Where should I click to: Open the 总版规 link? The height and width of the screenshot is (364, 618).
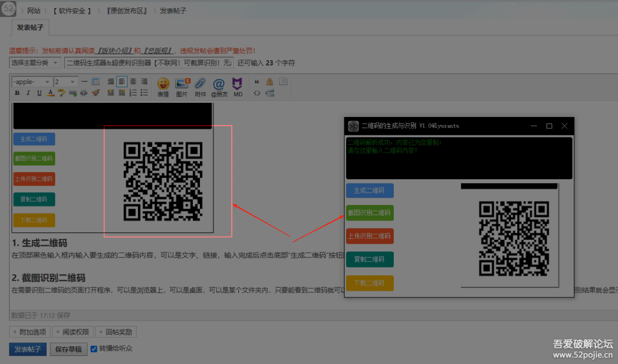(157, 51)
